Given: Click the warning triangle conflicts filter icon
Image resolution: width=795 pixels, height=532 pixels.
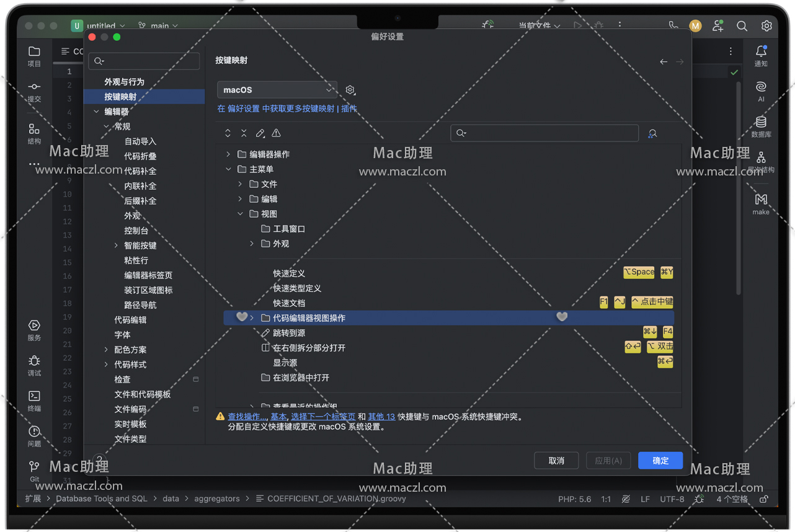Looking at the screenshot, I should (x=277, y=133).
